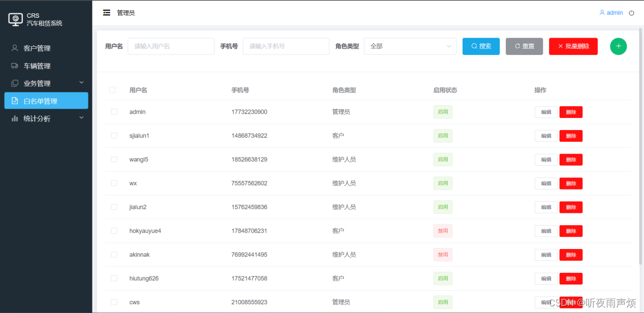This screenshot has height=313, width=644.
Task: Click the gray 重置 reset button
Action: (524, 46)
